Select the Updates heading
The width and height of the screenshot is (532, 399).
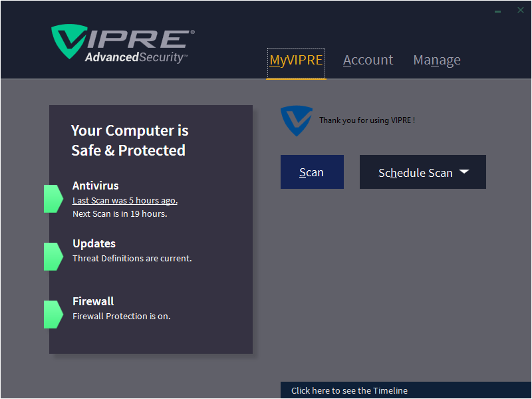click(94, 243)
